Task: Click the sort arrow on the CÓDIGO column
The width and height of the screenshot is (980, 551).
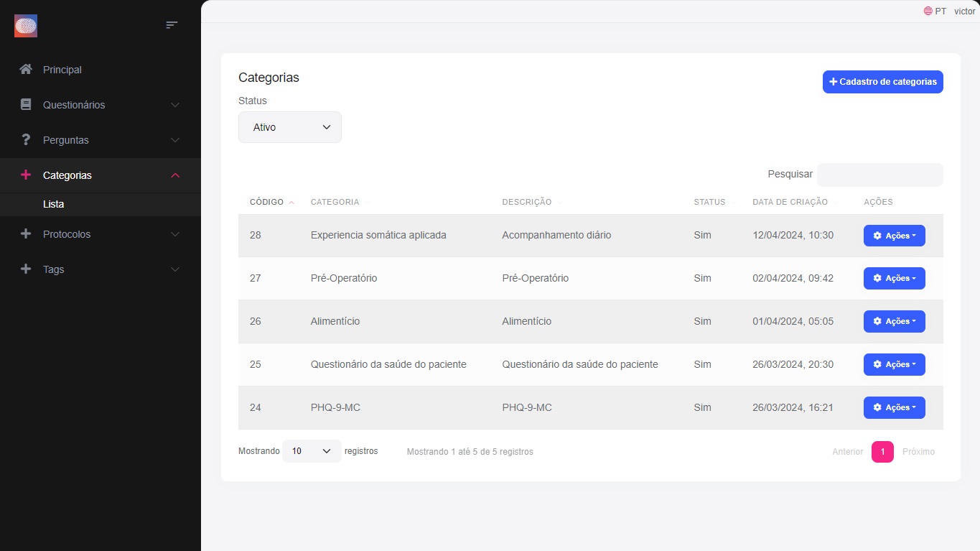Action: click(x=290, y=202)
